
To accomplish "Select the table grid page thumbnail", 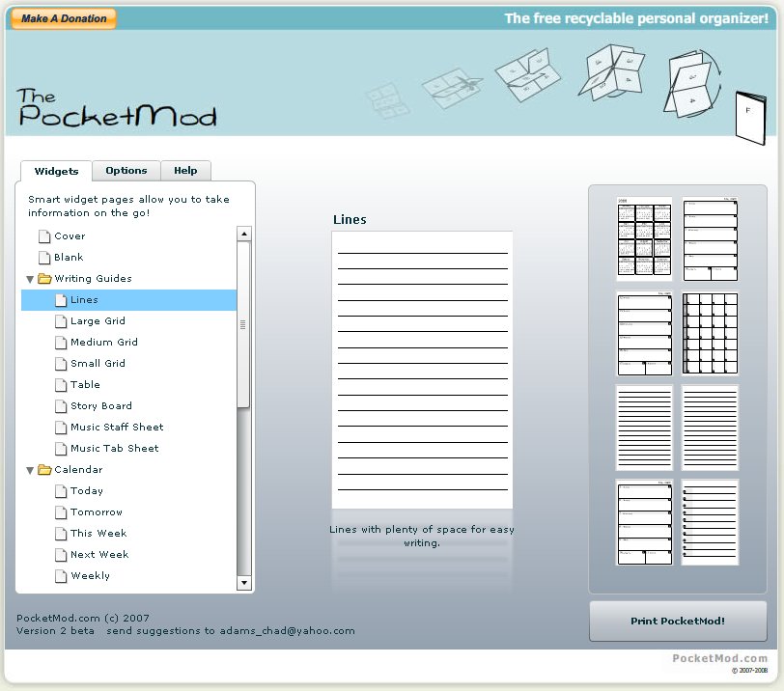I will pyautogui.click(x=710, y=333).
